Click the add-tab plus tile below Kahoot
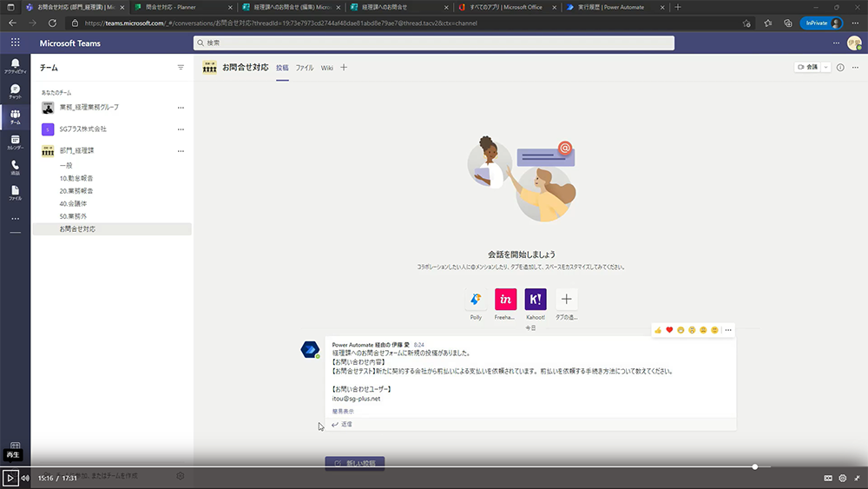This screenshot has height=489, width=868. tap(566, 300)
